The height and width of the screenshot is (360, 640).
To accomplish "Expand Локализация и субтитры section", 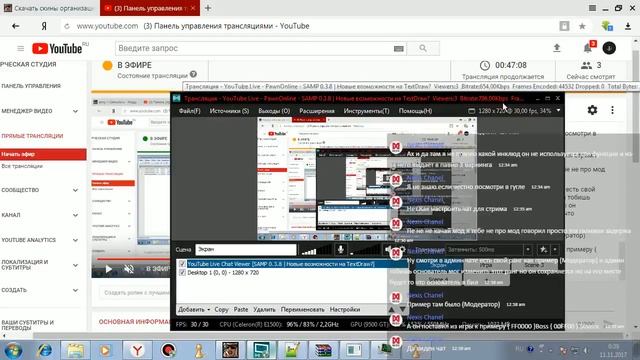I will (76, 265).
